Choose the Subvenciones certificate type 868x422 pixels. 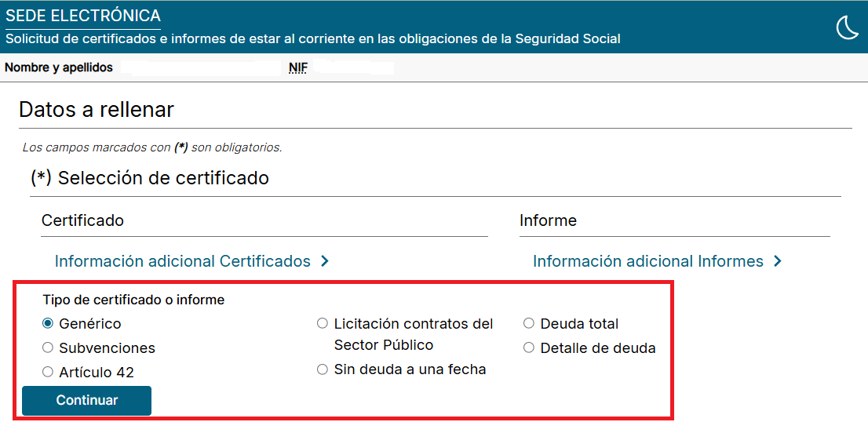pos(48,348)
